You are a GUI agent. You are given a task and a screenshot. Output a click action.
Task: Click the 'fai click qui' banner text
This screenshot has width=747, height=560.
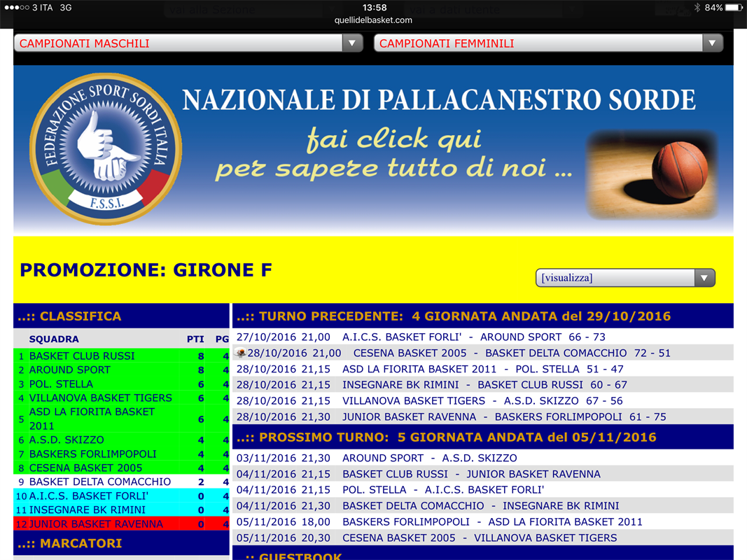(x=394, y=139)
